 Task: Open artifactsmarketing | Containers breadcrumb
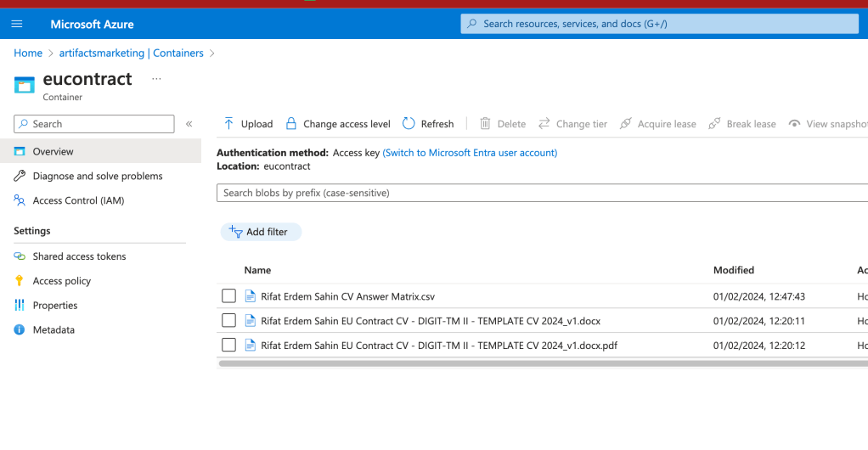click(131, 53)
